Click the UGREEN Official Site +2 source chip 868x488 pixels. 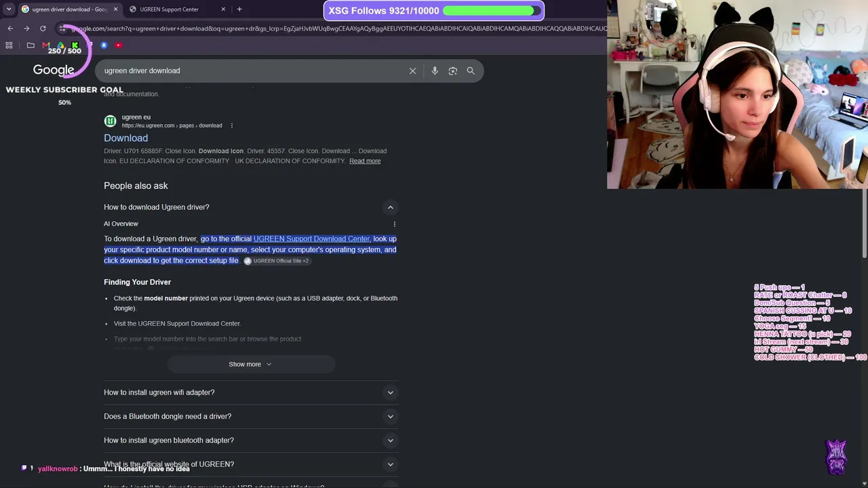pos(277,261)
